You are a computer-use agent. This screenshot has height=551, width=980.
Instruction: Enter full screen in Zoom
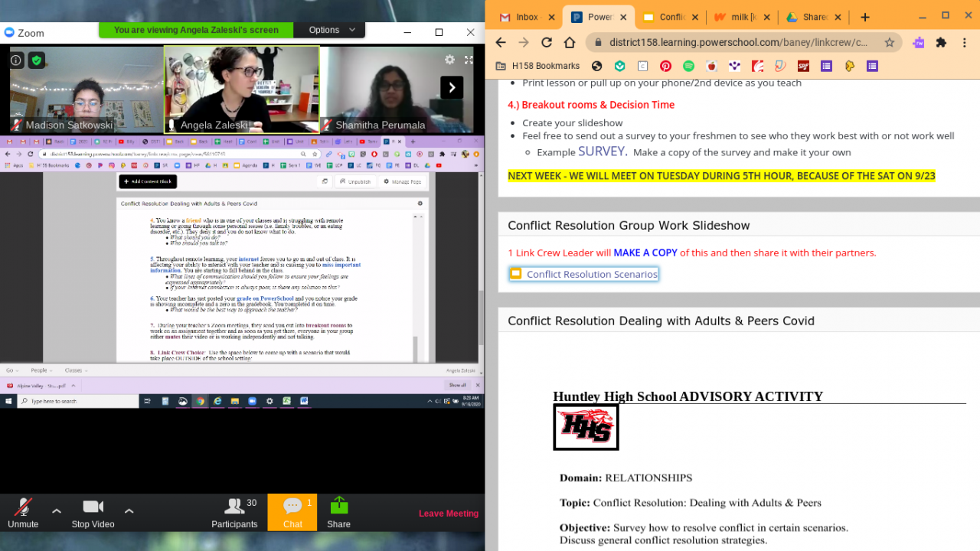point(469,59)
